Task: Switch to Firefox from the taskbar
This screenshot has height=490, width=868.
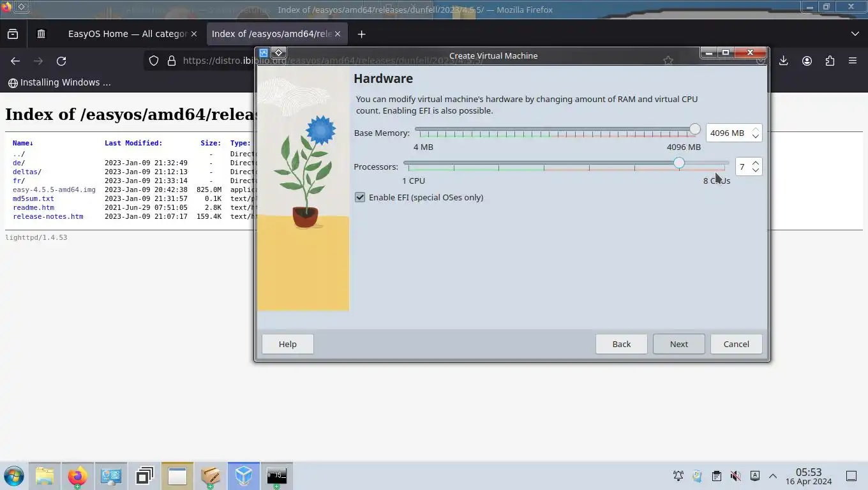Action: pyautogui.click(x=77, y=476)
